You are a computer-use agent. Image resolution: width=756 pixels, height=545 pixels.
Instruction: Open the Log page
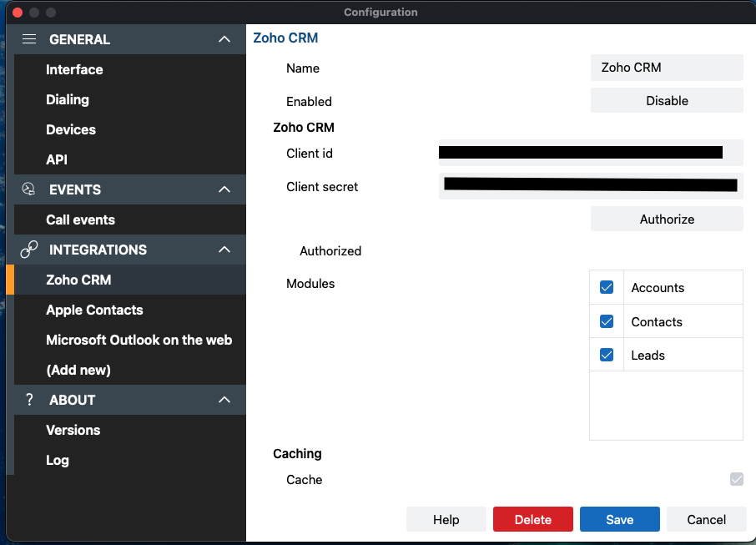(x=130, y=460)
